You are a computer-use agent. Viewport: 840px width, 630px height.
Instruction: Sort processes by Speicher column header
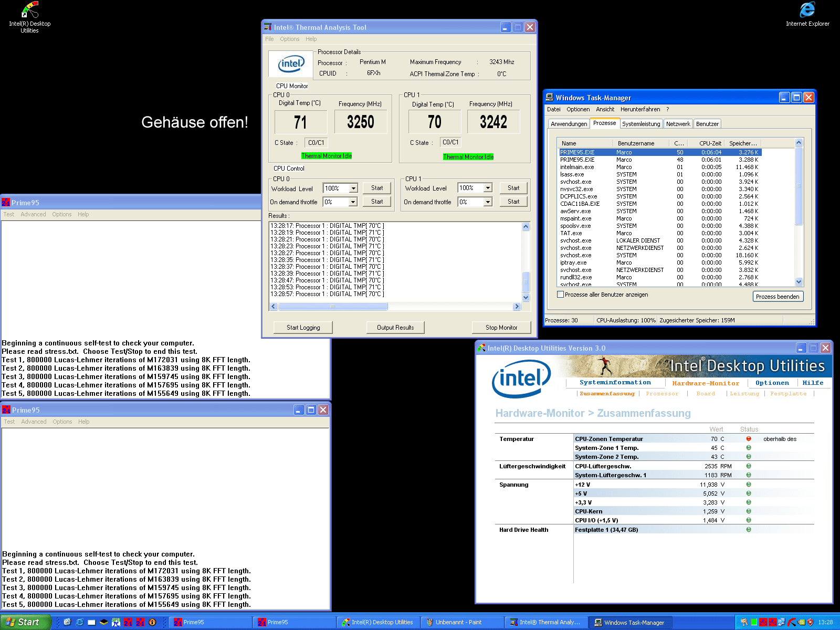tap(743, 143)
